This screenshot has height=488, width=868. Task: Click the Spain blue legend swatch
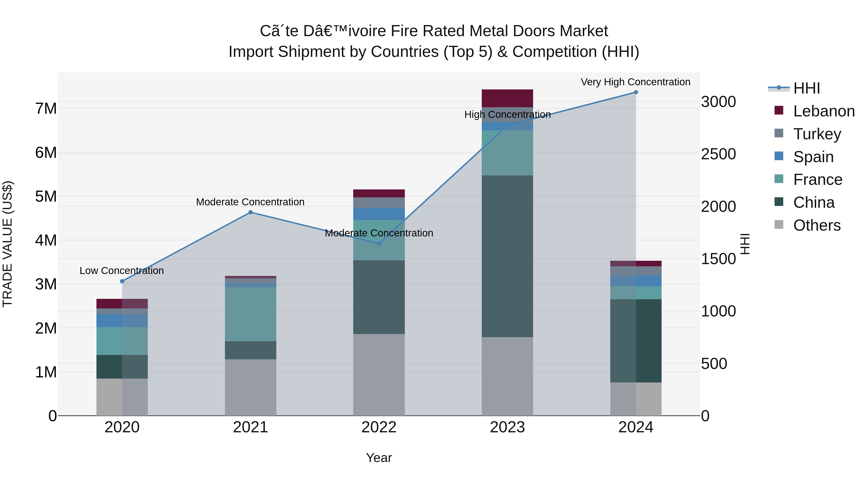click(779, 156)
